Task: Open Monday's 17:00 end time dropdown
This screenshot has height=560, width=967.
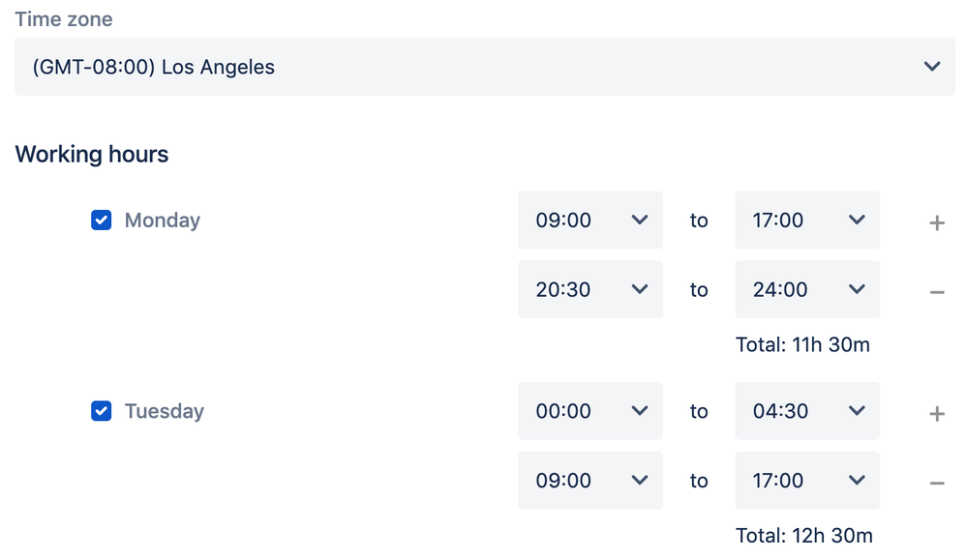Action: point(807,221)
